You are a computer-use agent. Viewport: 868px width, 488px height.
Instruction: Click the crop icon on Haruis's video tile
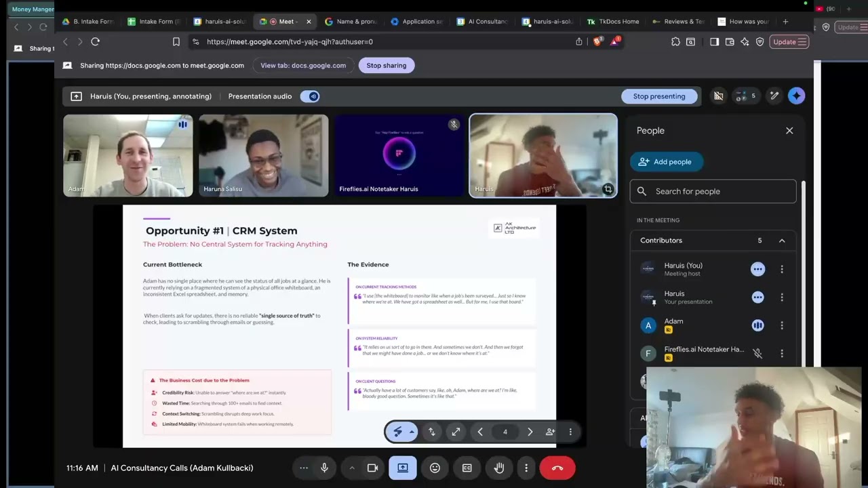pos(608,189)
